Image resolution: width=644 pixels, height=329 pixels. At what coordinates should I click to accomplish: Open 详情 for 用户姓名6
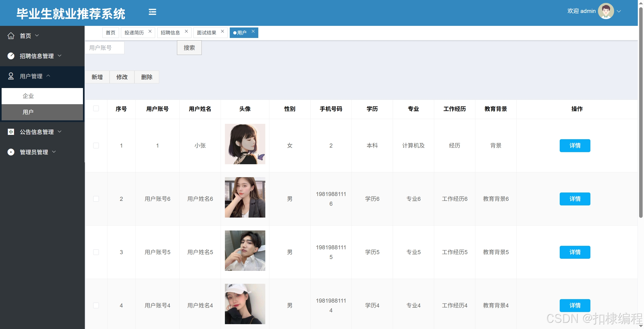tap(575, 199)
